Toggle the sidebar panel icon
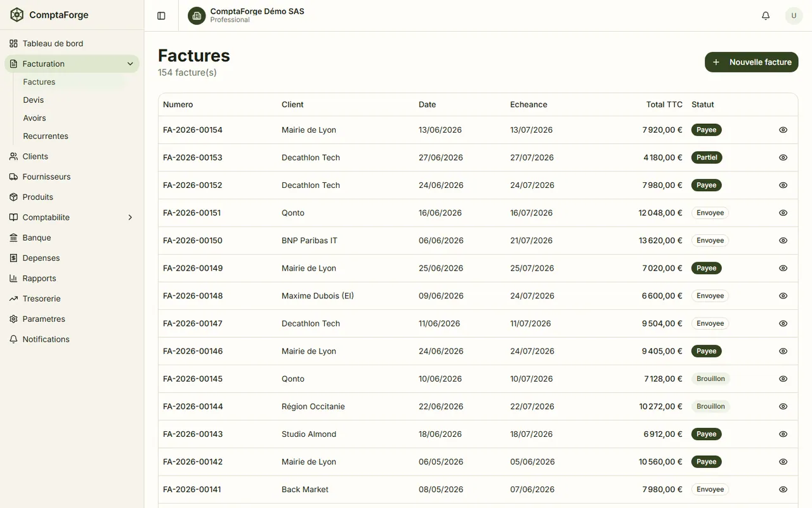Image resolution: width=812 pixels, height=508 pixels. [161, 16]
